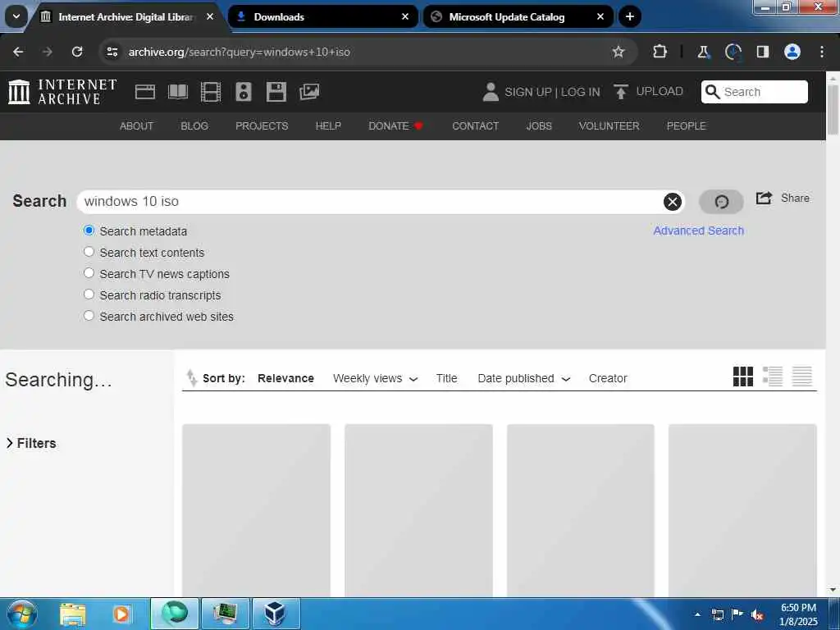This screenshot has height=630, width=840.
Task: Show hidden system tray icons
Action: [x=697, y=614]
